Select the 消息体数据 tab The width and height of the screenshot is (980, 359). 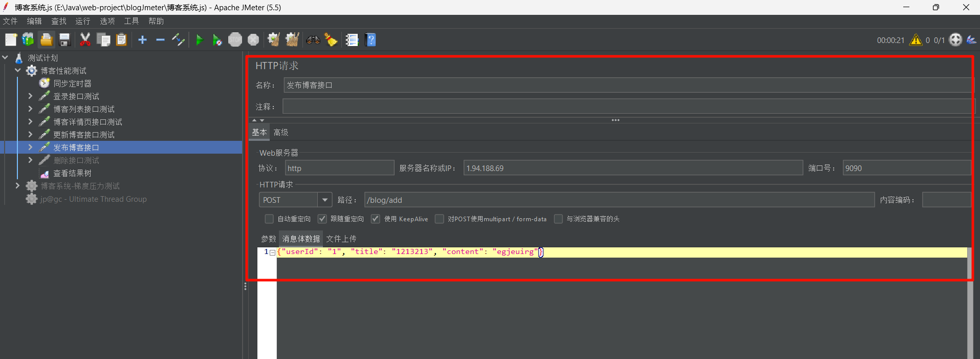click(x=301, y=239)
